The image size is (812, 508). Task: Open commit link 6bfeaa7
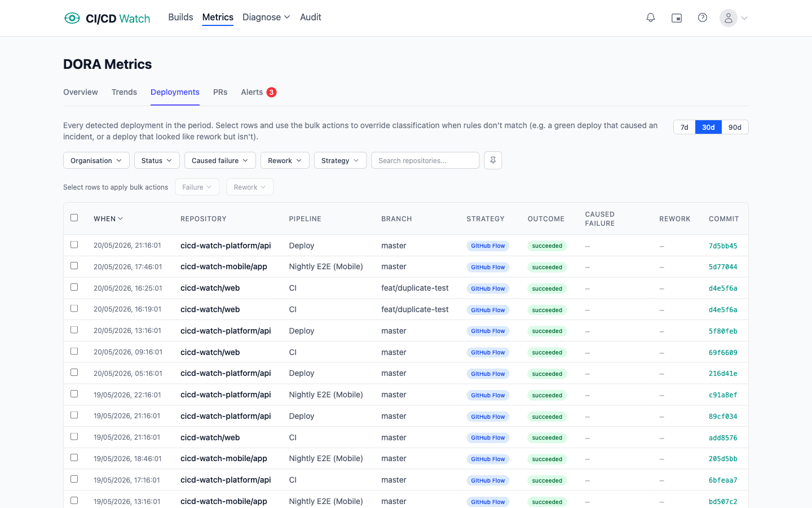(723, 480)
